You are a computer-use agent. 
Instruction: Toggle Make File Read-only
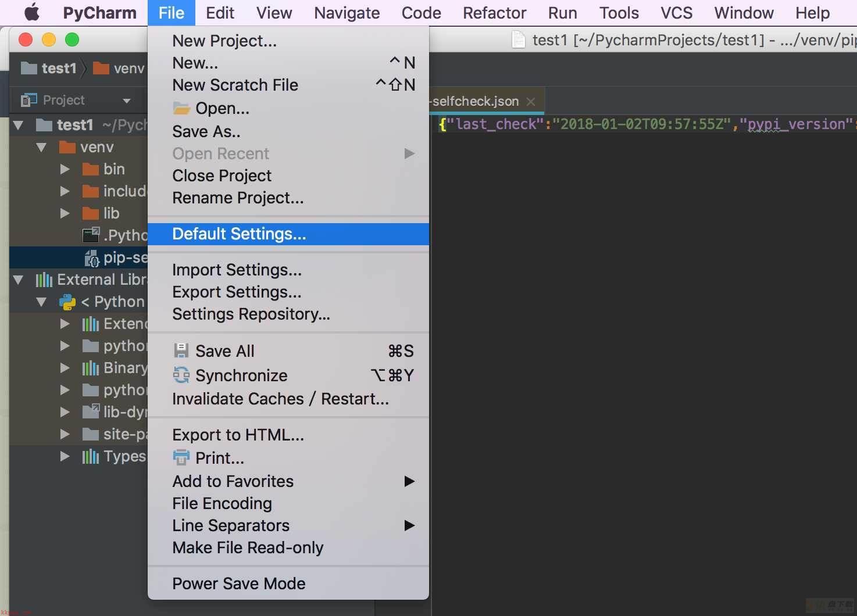pos(288,547)
